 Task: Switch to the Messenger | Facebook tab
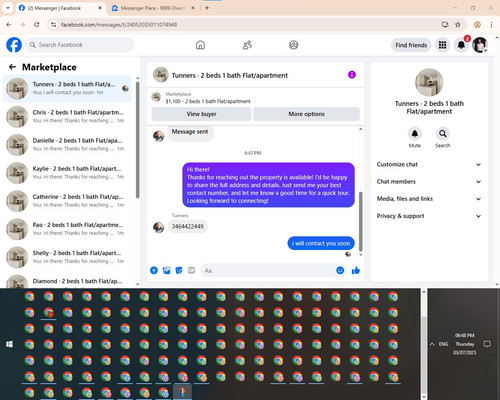click(60, 8)
